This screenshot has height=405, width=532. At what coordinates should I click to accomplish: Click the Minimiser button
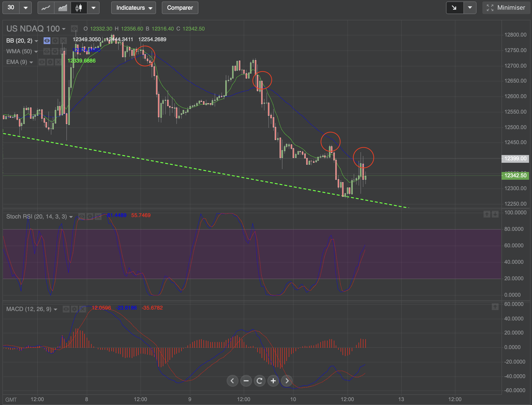pyautogui.click(x=506, y=8)
